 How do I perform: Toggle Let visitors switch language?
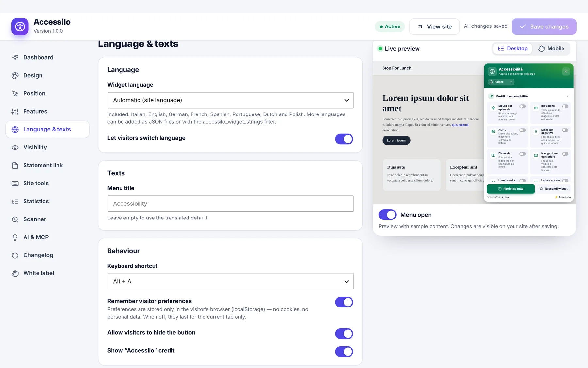344,139
